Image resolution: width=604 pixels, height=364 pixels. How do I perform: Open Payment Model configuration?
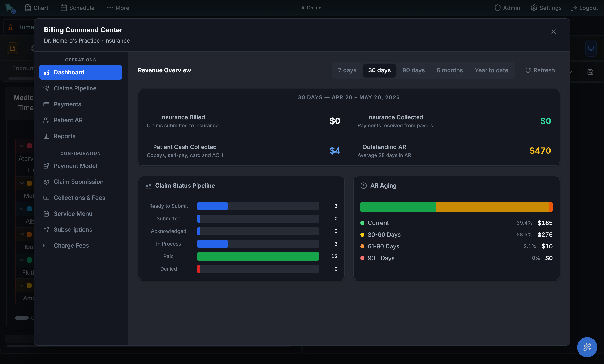click(x=80, y=166)
